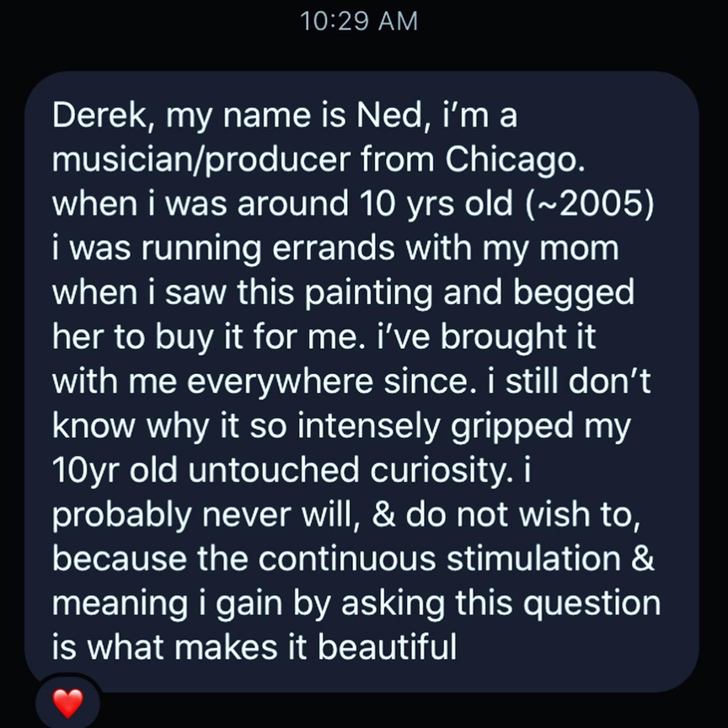Click the word "painting" in the message
This screenshot has height=728, width=728.
click(369, 293)
